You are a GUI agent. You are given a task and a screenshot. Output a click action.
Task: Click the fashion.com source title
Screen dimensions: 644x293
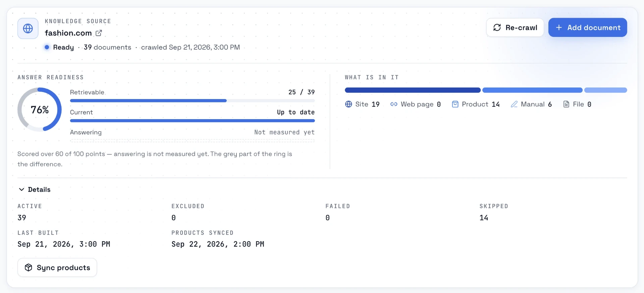pyautogui.click(x=68, y=33)
